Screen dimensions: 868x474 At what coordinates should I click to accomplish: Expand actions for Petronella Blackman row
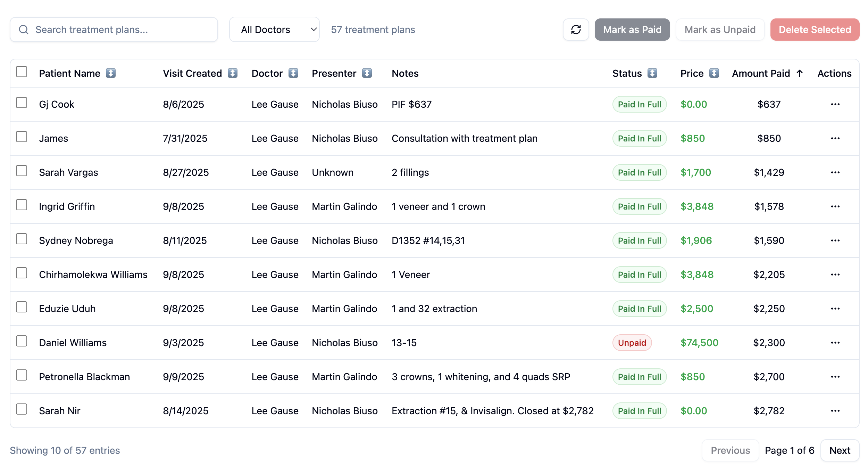[835, 377]
